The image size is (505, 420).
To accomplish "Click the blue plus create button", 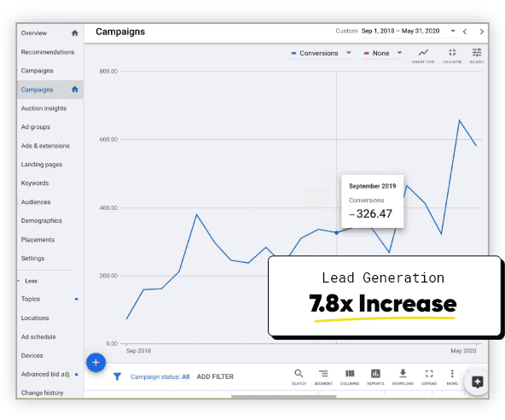I will (x=96, y=362).
